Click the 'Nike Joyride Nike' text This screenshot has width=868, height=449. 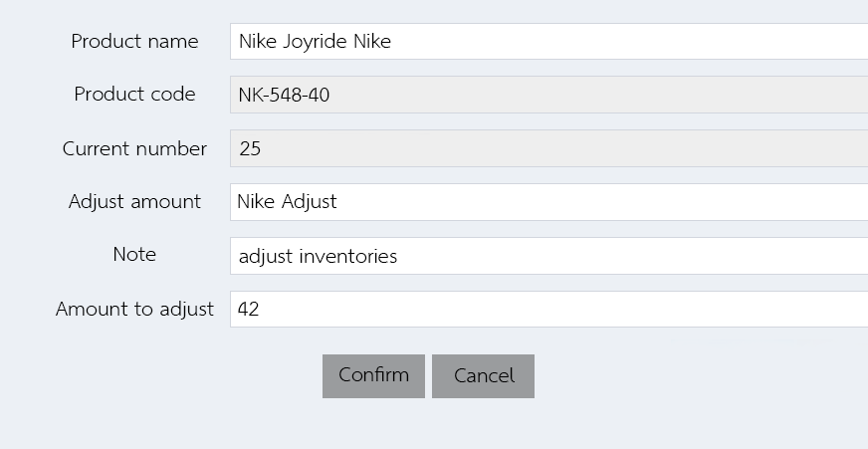point(315,42)
